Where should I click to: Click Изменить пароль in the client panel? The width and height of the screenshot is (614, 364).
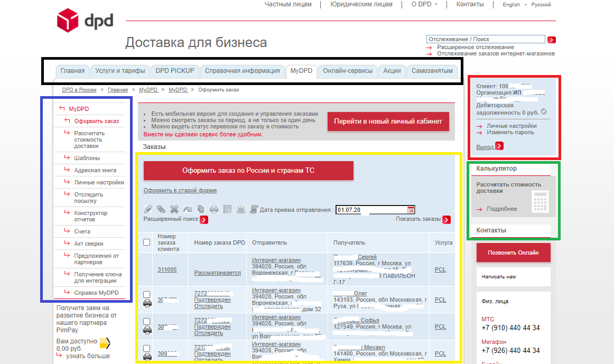[510, 132]
